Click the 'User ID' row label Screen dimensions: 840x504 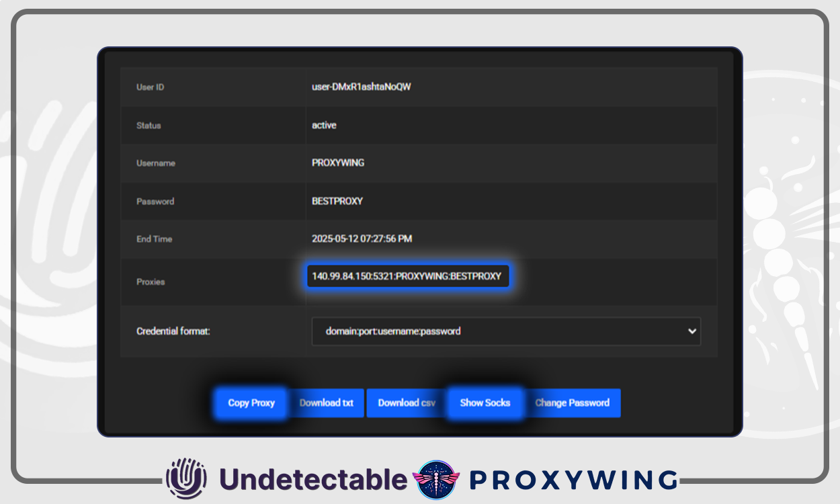point(150,87)
